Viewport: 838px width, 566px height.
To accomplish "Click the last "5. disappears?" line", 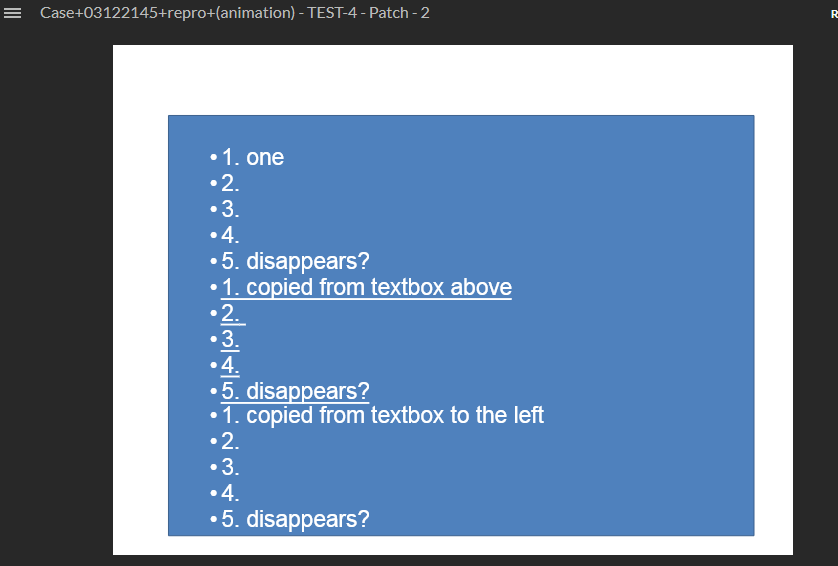I will (x=295, y=520).
